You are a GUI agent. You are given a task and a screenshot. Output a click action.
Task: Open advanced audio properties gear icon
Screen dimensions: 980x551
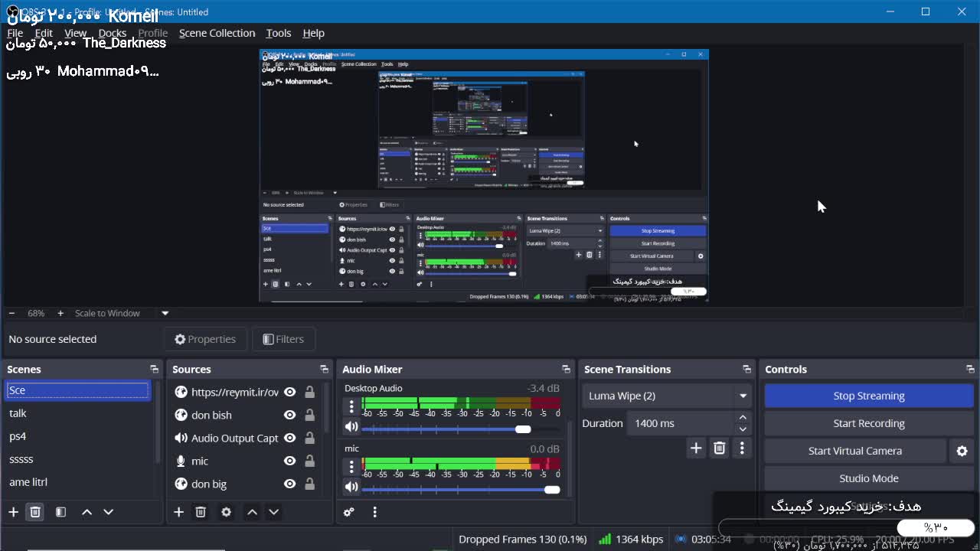point(349,512)
